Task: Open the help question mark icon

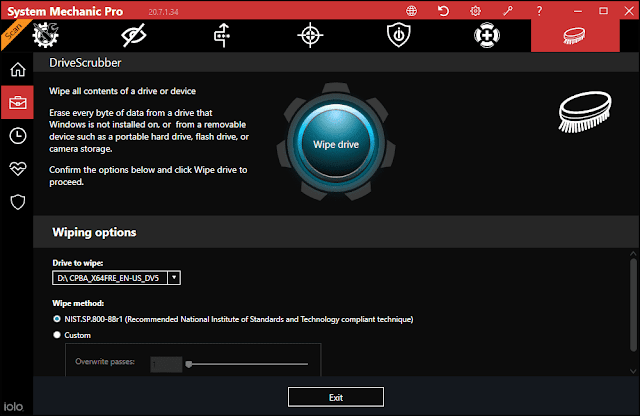Action: [x=539, y=11]
